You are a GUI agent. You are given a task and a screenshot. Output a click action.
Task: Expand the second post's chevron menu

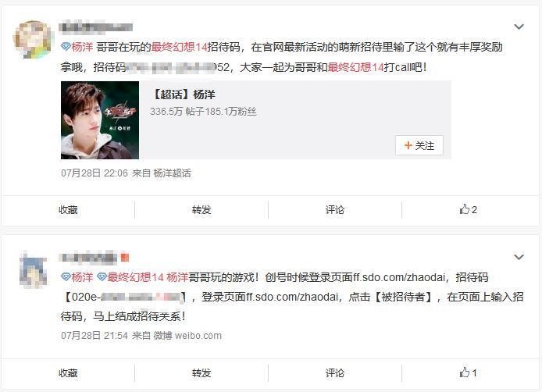click(x=519, y=257)
